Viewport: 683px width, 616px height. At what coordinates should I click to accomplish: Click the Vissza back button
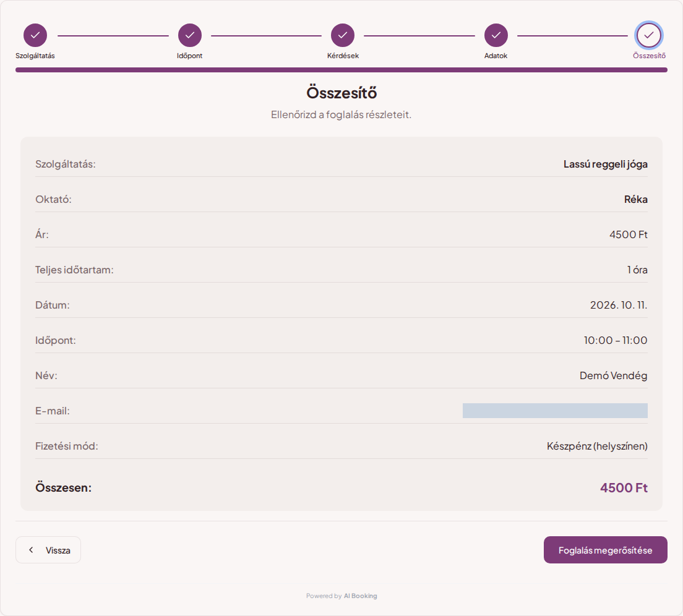(48, 550)
